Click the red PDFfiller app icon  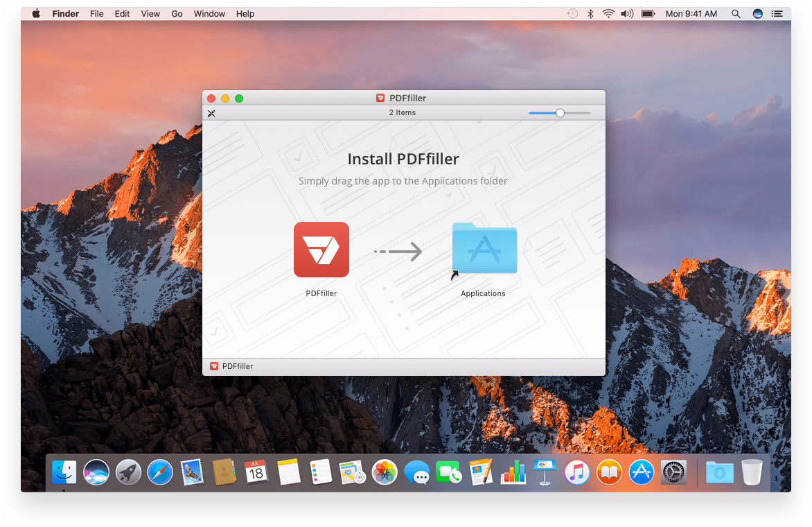coord(321,250)
